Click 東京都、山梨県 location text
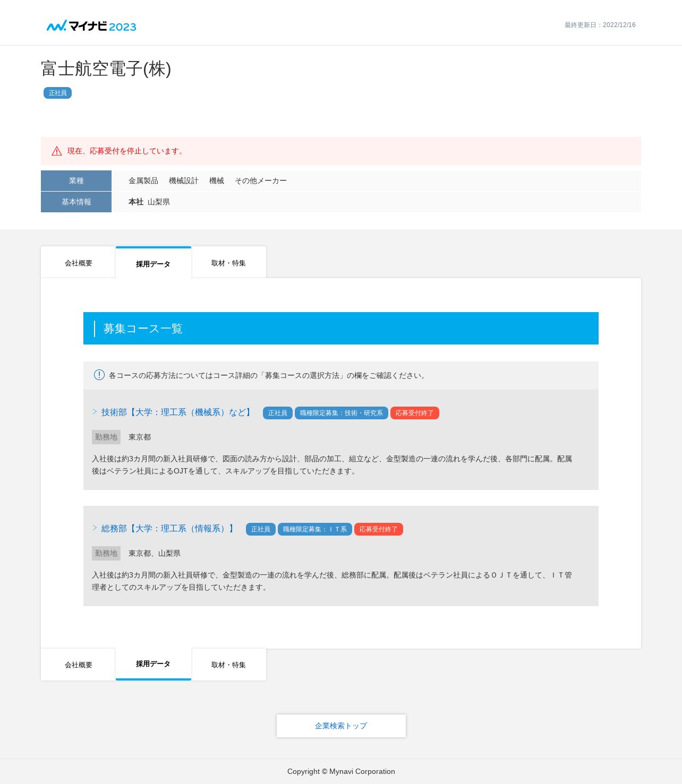682x784 pixels. (x=155, y=554)
